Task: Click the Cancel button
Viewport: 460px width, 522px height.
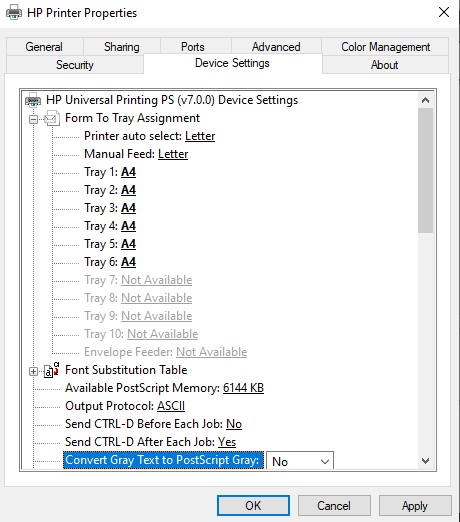Action: pos(334,506)
